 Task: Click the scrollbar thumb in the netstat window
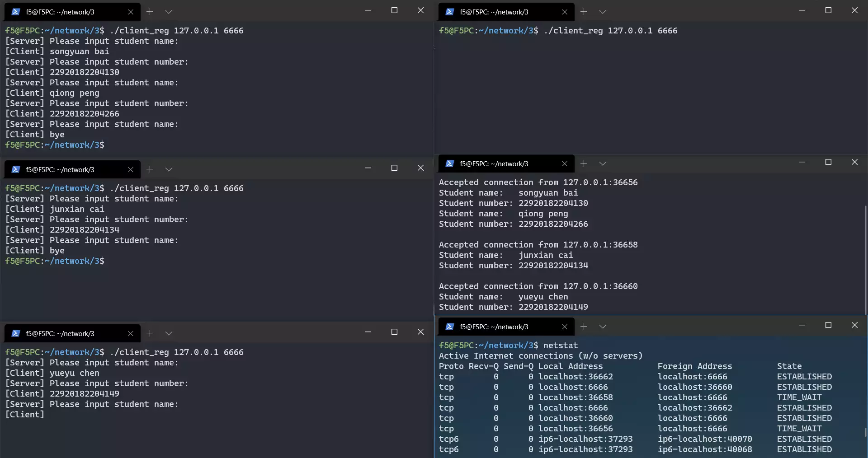point(866,432)
